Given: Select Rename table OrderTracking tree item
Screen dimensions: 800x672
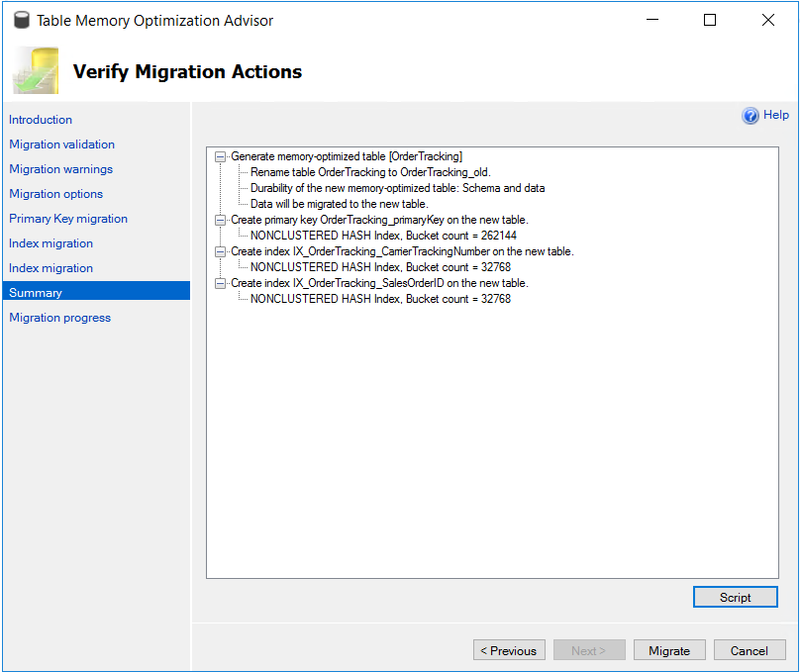Looking at the screenshot, I should click(x=370, y=172).
